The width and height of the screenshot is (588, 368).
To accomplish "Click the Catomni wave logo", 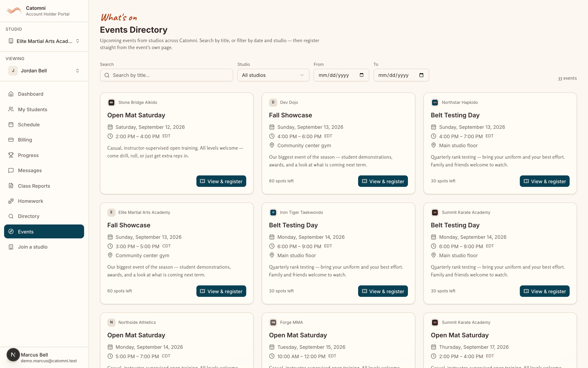I will click(x=14, y=11).
